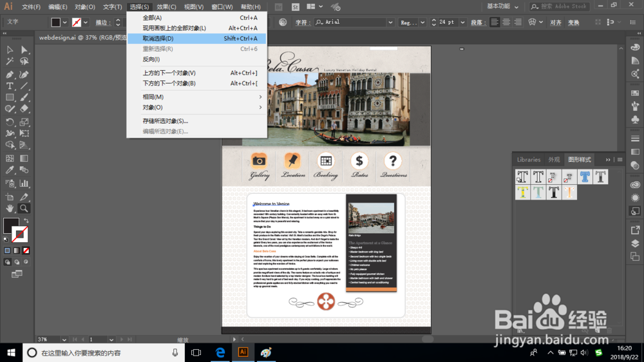
Task: Click the 变换 transform button
Action: (573, 23)
